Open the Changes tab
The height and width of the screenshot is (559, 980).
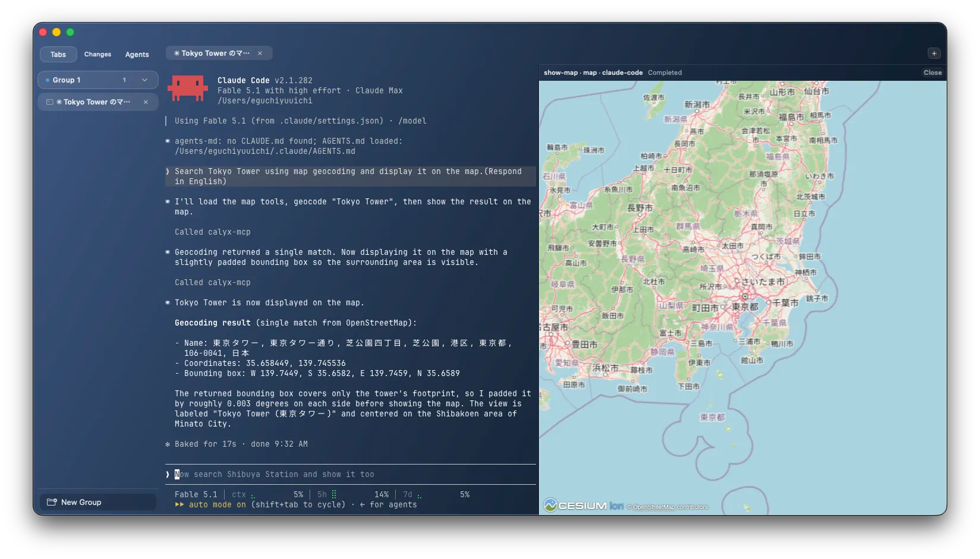[97, 54]
